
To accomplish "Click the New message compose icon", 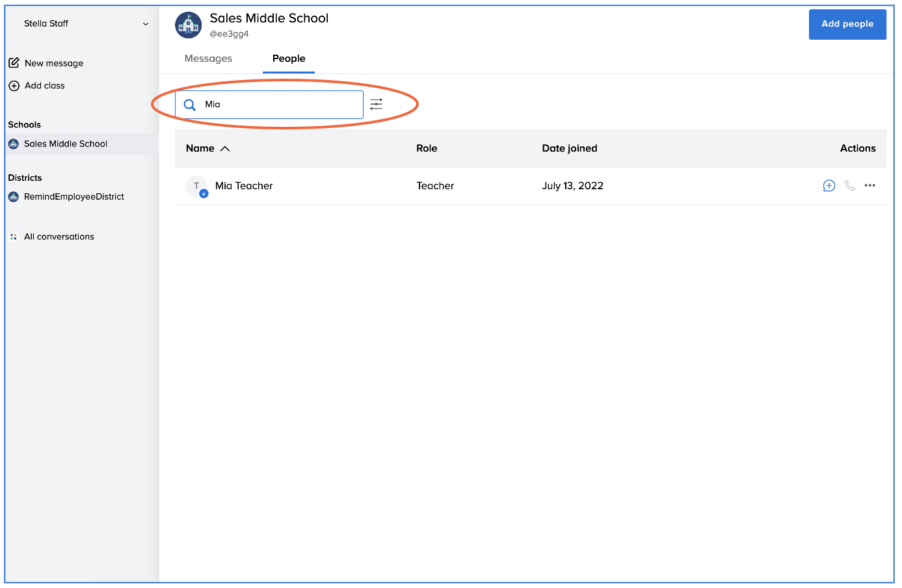I will coord(14,63).
